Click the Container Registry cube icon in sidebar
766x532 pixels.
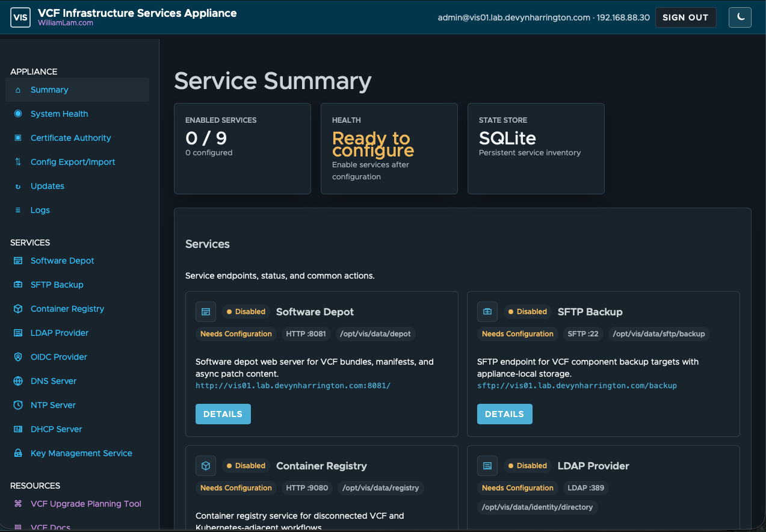[18, 309]
